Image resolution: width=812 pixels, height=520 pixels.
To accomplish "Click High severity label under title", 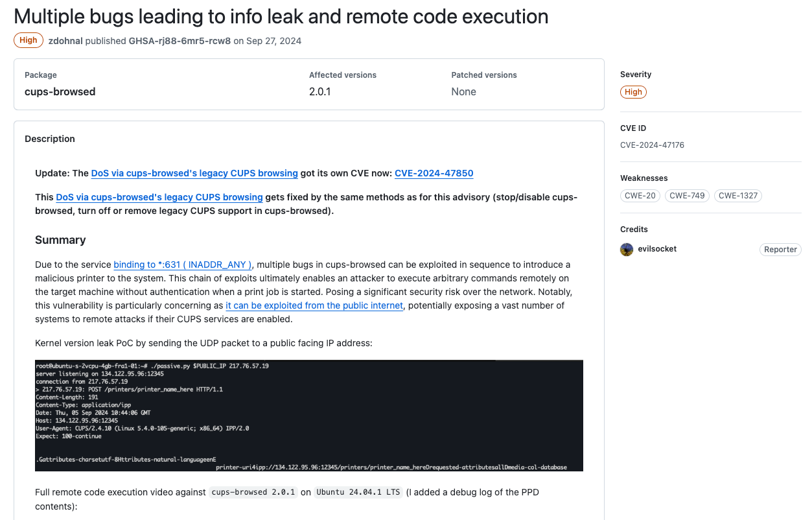I will coord(29,40).
